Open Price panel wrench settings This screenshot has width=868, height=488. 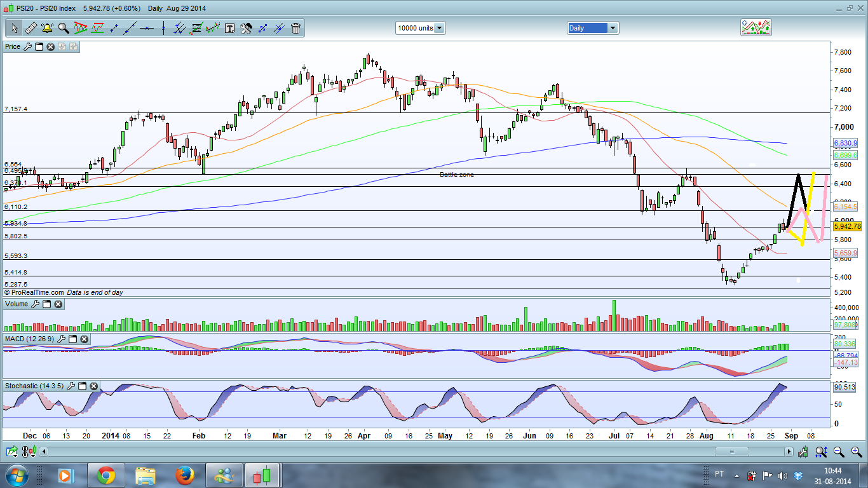pyautogui.click(x=27, y=46)
